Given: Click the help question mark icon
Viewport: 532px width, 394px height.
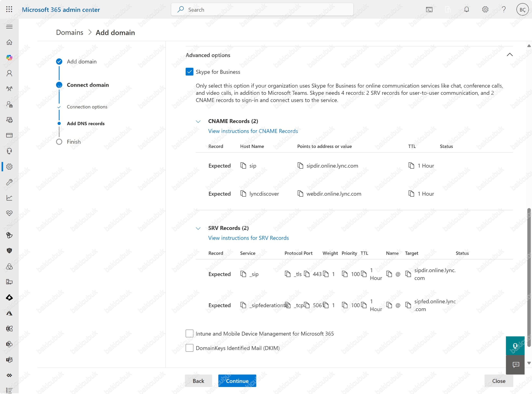Looking at the screenshot, I should click(x=504, y=10).
